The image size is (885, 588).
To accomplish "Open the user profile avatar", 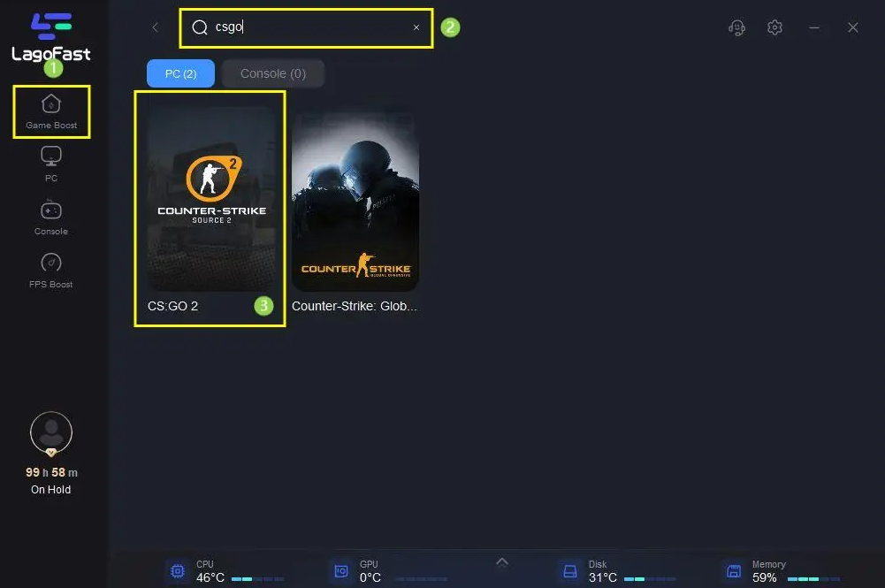I will click(x=50, y=433).
